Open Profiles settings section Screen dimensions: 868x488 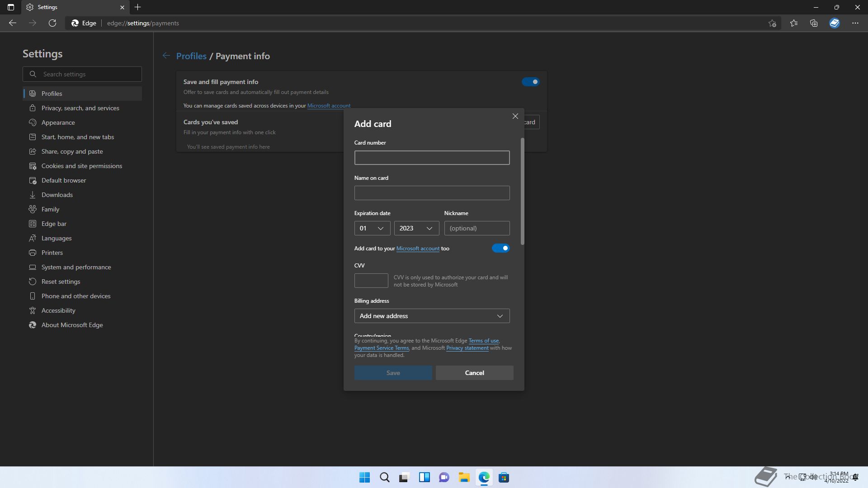tap(82, 94)
